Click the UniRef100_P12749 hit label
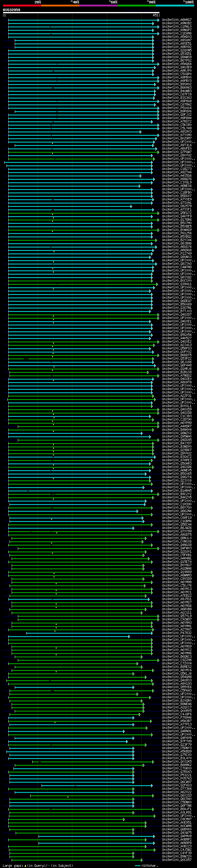This screenshot has width=197, height=868. tap(177, 253)
